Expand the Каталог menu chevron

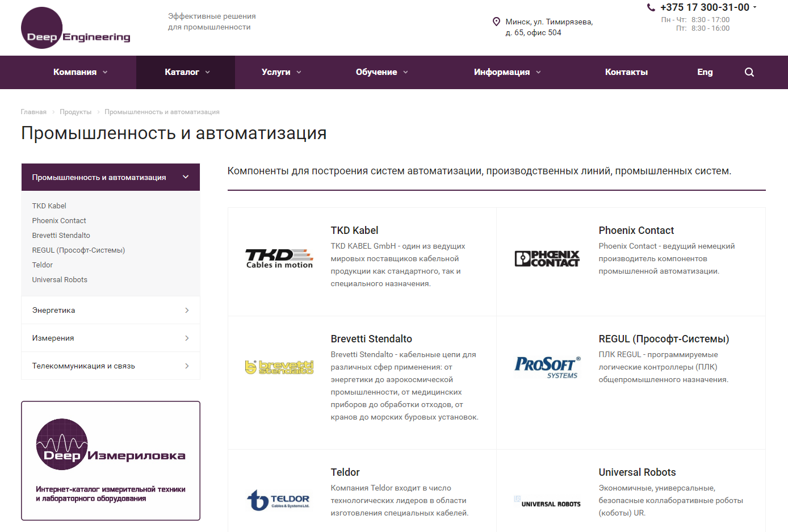tap(207, 72)
